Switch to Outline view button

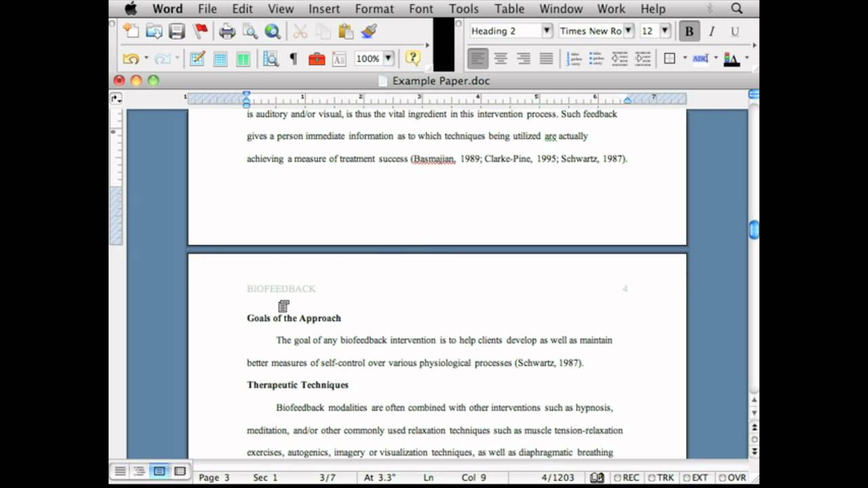coord(140,471)
